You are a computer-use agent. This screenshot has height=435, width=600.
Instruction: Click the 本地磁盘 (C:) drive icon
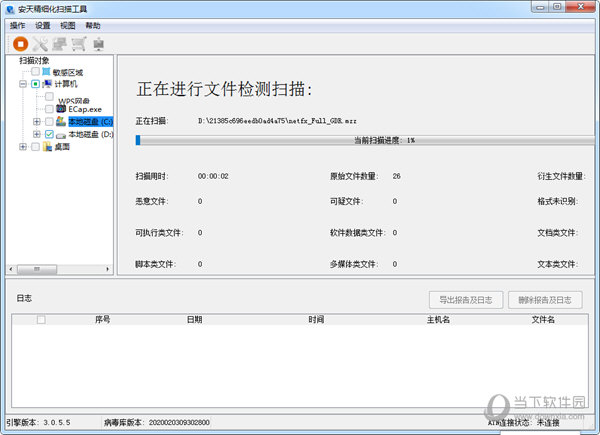tap(61, 121)
